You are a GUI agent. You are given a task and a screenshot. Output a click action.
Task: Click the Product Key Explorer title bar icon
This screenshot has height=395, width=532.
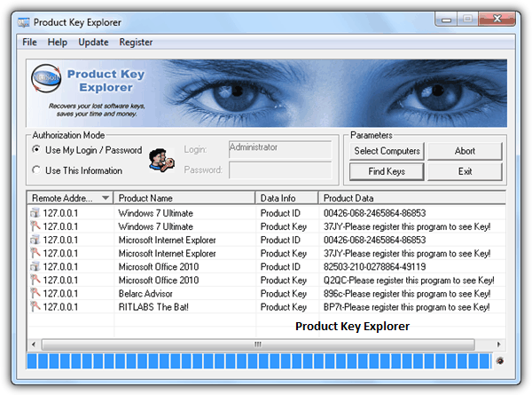[23, 22]
